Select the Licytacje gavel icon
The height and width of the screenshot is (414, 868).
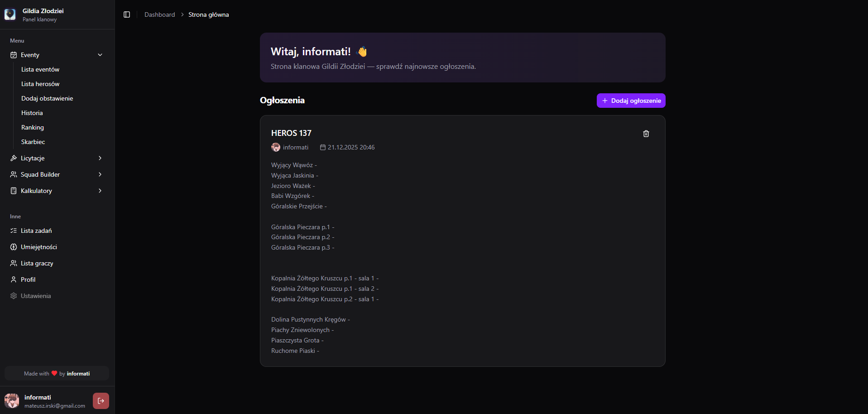click(14, 158)
